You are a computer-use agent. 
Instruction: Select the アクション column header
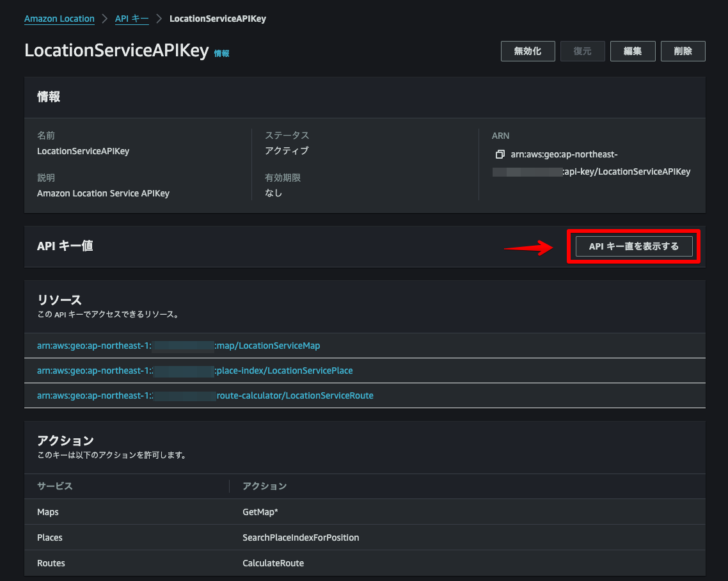265,486
